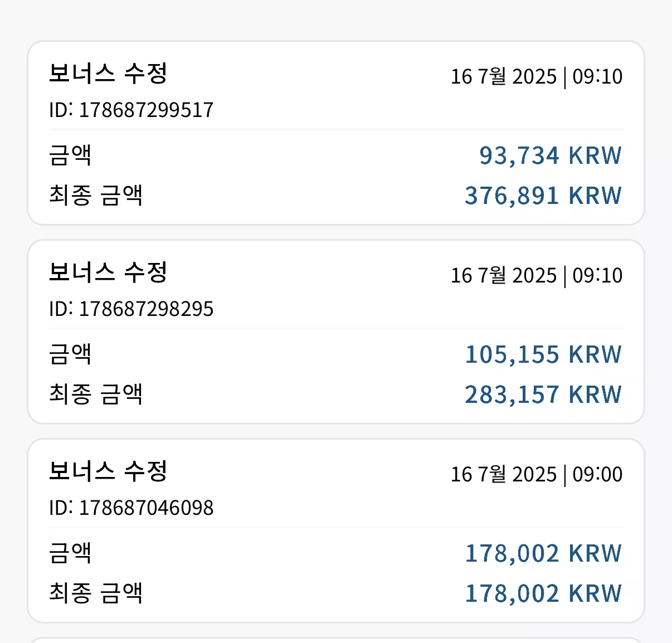Click the 09:10 timestamp on second card
Screen dimensions: 672x643
597,275
